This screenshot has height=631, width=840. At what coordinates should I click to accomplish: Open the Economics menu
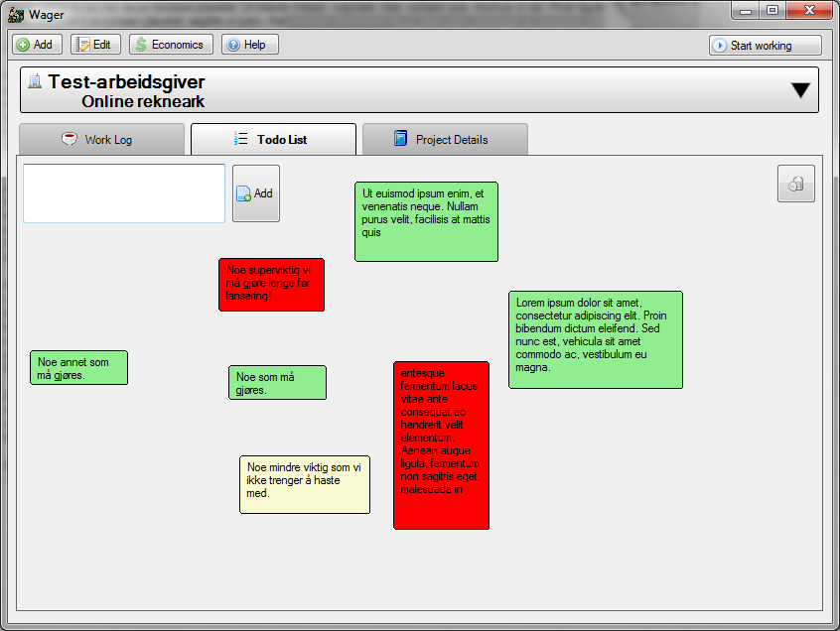(171, 45)
